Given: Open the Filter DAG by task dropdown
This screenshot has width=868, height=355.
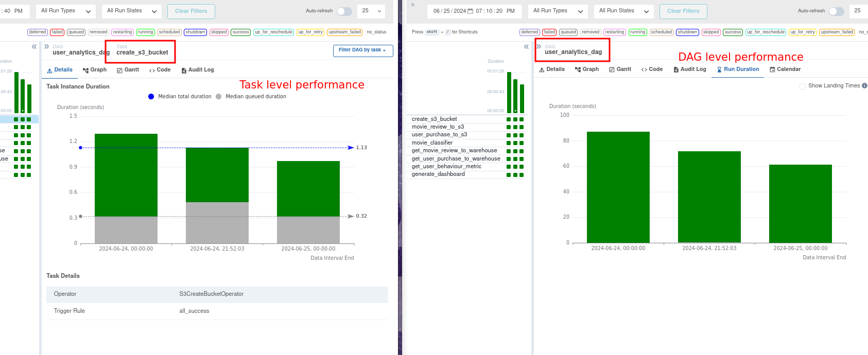Looking at the screenshot, I should tap(362, 50).
